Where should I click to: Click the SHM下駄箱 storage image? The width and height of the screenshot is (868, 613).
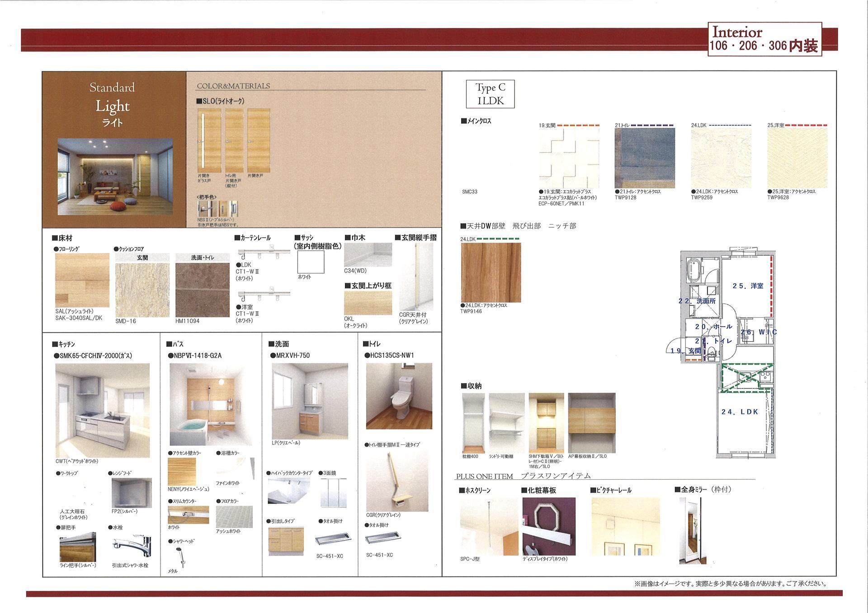[547, 423]
